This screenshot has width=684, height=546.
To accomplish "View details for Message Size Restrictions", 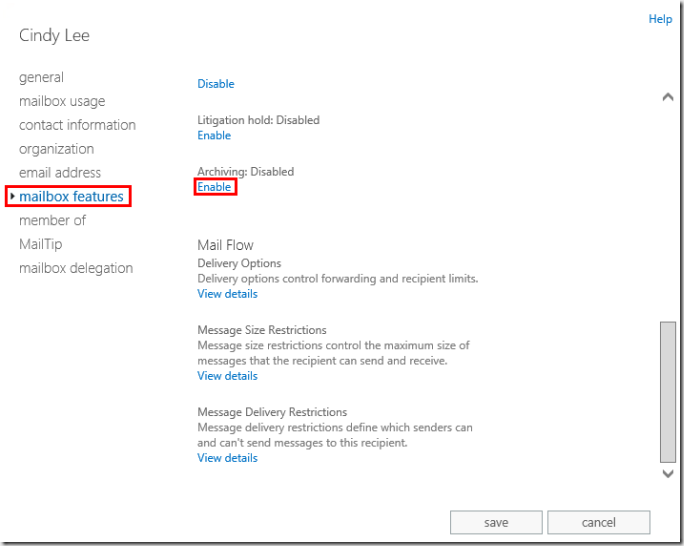I will click(227, 376).
